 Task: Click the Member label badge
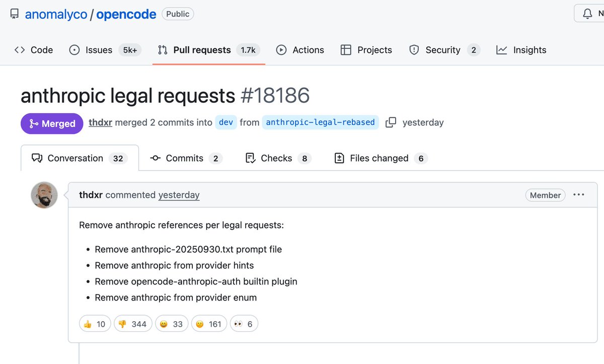545,195
